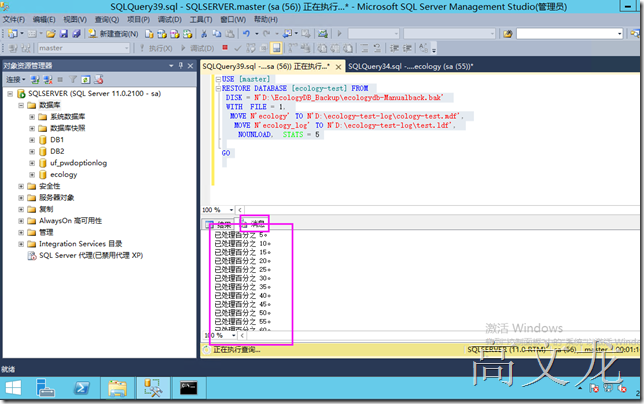Open the white search combo box in toolbar
This screenshot has width=644, height=404.
coord(570,34)
